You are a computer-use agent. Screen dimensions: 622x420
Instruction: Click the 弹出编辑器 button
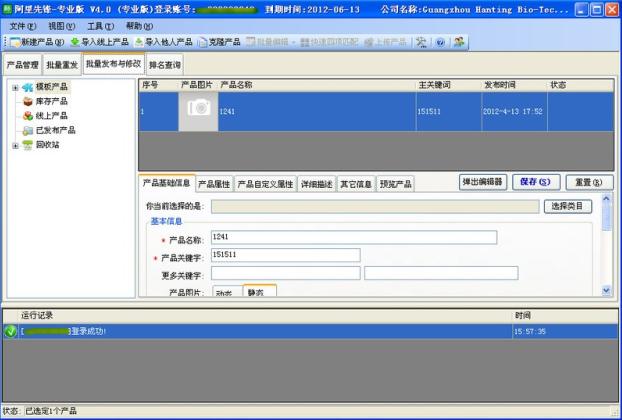[x=483, y=182]
